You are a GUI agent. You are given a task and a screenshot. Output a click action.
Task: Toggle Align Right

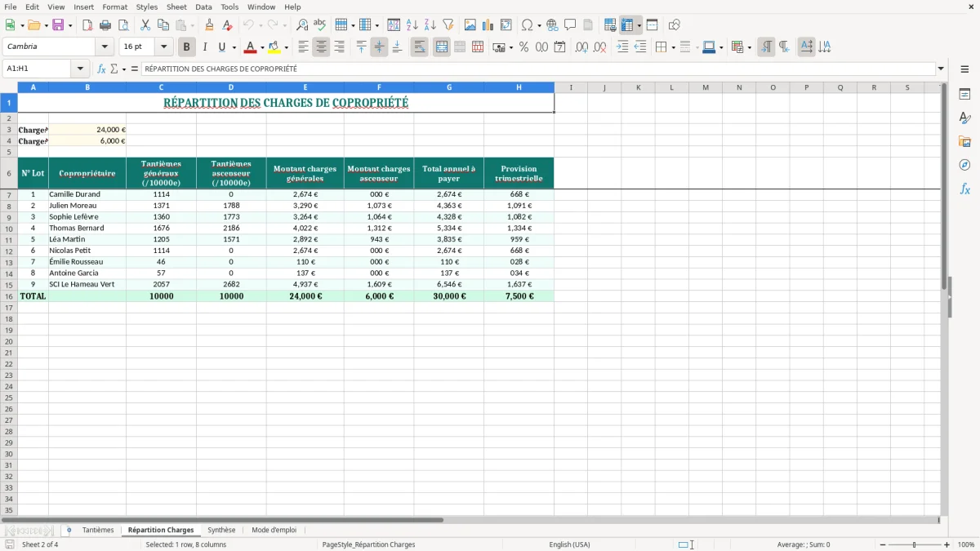pos(339,47)
